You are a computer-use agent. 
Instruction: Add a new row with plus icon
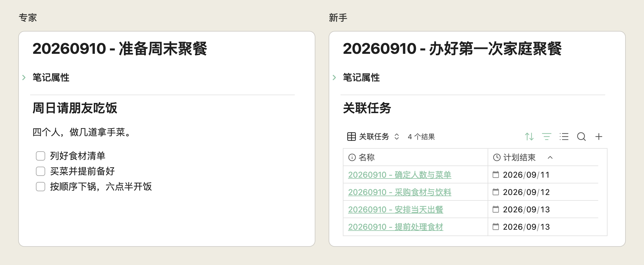pyautogui.click(x=599, y=137)
